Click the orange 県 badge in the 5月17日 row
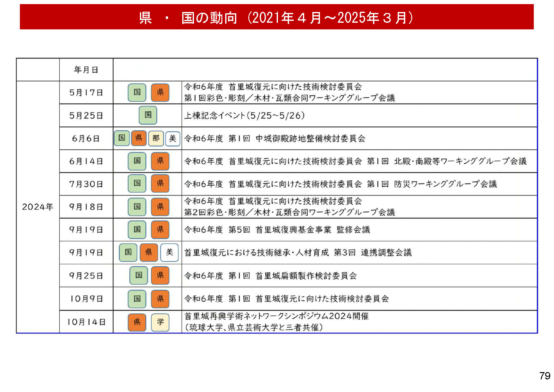This screenshot has height=392, width=554. [160, 92]
